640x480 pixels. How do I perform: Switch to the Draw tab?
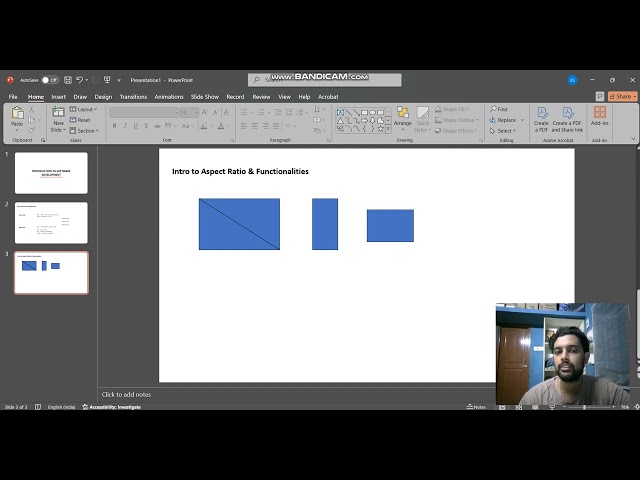[80, 97]
